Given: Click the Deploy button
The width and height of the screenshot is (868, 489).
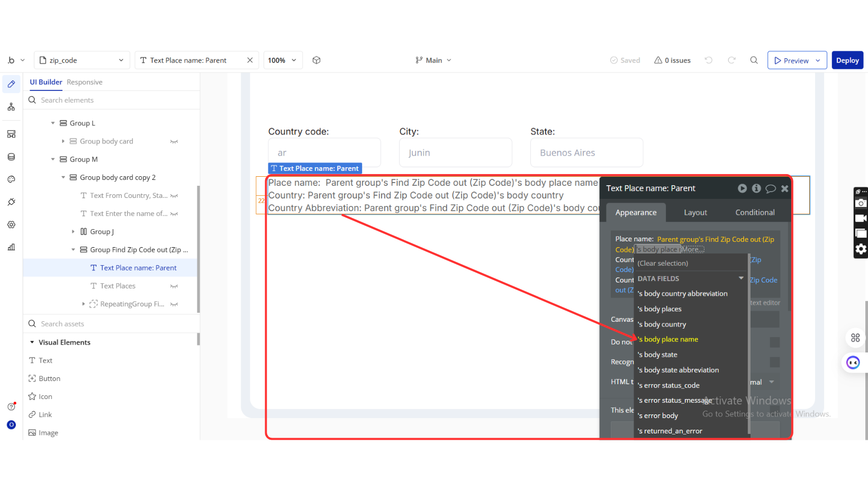Looking at the screenshot, I should [847, 60].
